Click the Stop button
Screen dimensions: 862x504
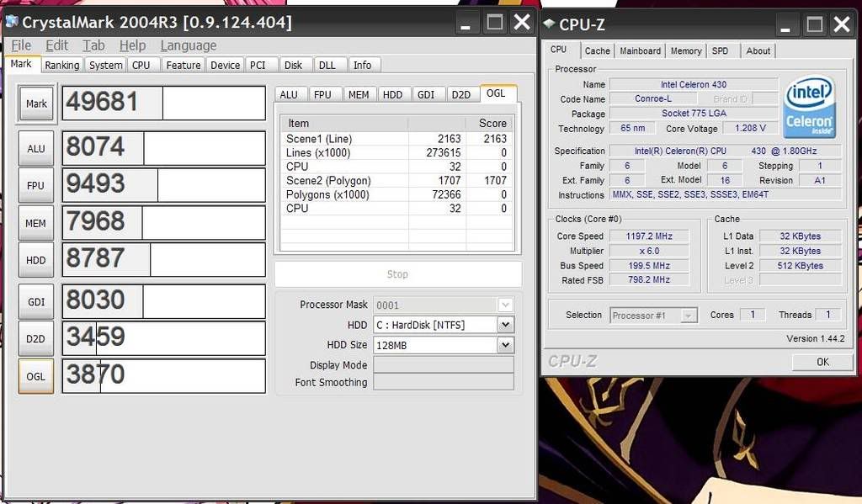(x=397, y=273)
